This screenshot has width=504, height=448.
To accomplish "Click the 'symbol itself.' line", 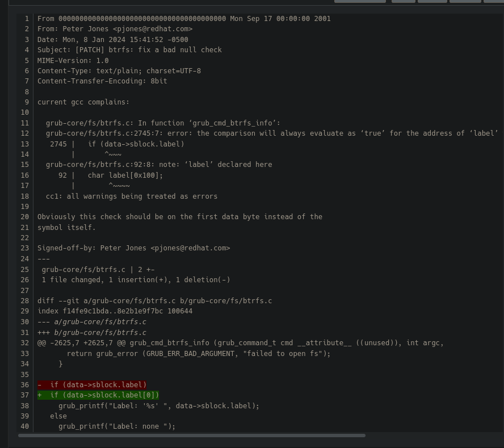I will (x=66, y=227).
